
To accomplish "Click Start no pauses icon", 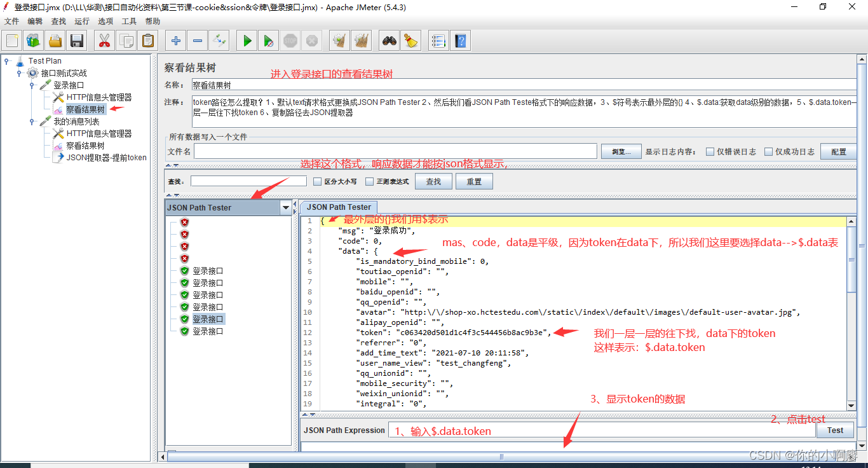I will (x=269, y=41).
